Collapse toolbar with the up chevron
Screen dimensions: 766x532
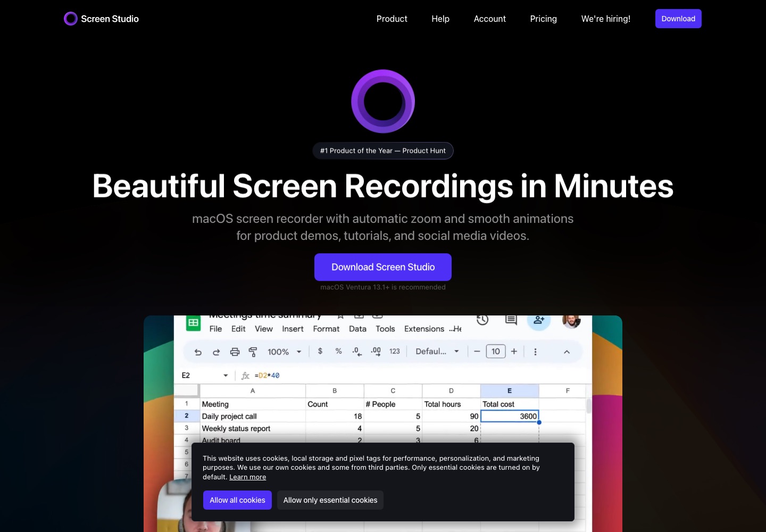tap(567, 352)
